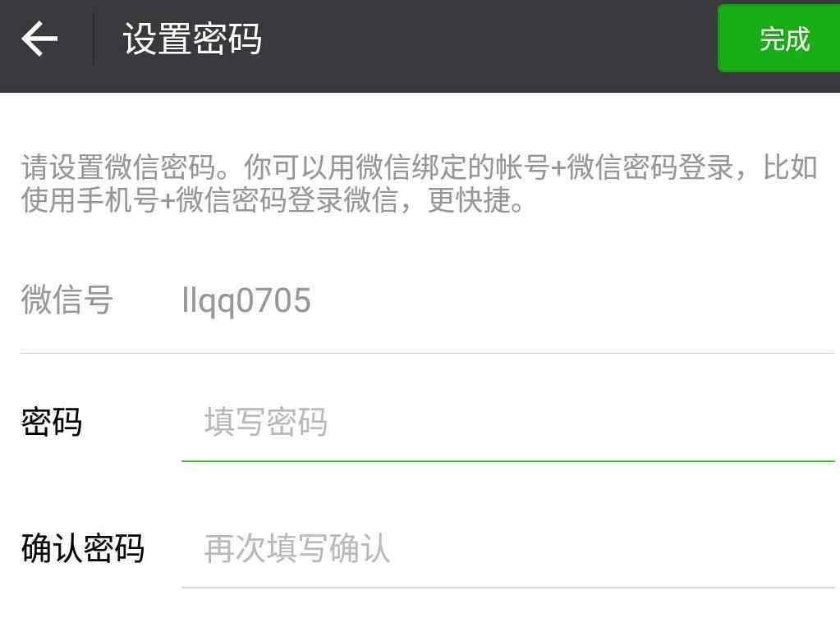The image size is (840, 627).
Task: Select the WeChat ID llqq0705 text
Action: pyautogui.click(x=246, y=301)
